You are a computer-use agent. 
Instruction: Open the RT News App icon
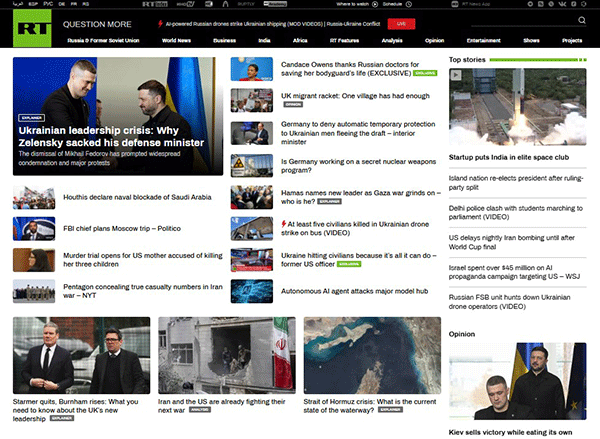click(455, 4)
